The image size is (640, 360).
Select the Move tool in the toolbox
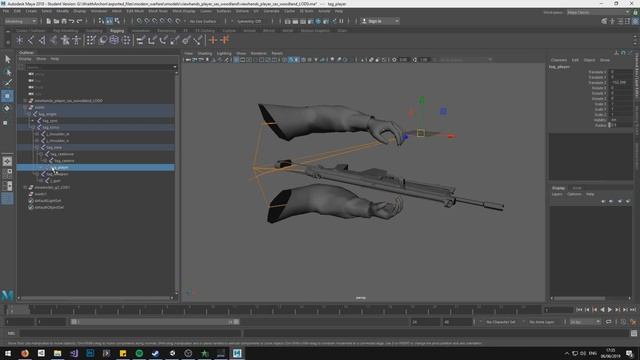coord(7,96)
